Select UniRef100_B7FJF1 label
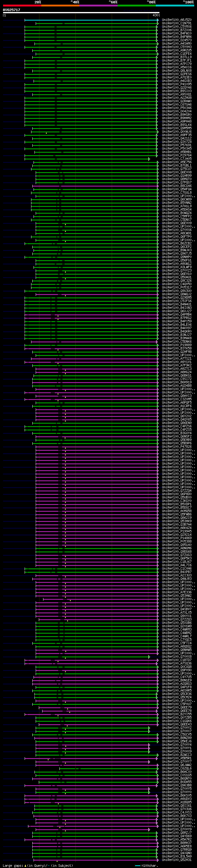The image size is (197, 868). (x=176, y=61)
